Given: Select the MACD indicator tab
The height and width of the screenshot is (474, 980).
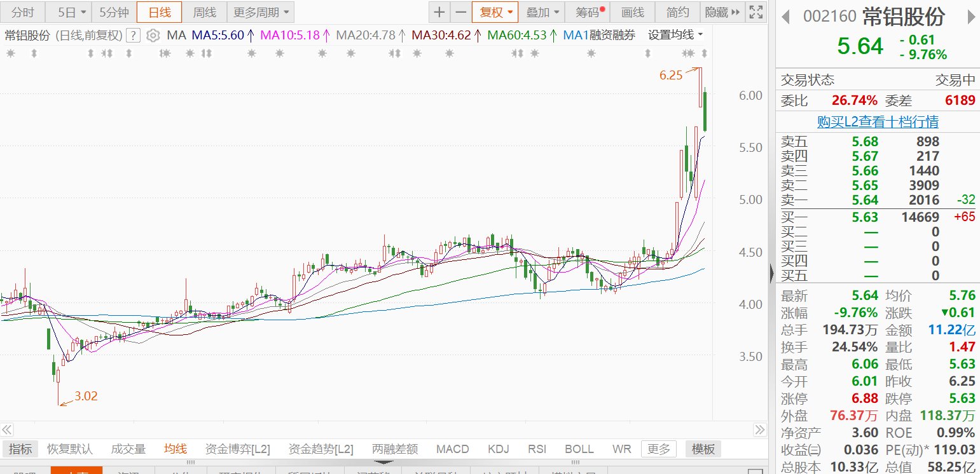Looking at the screenshot, I should click(452, 449).
